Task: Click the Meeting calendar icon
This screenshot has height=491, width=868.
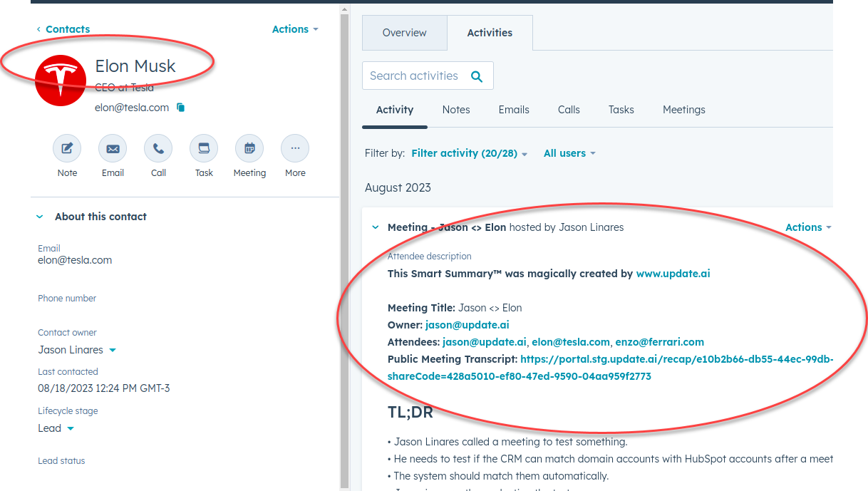Action: coord(249,149)
